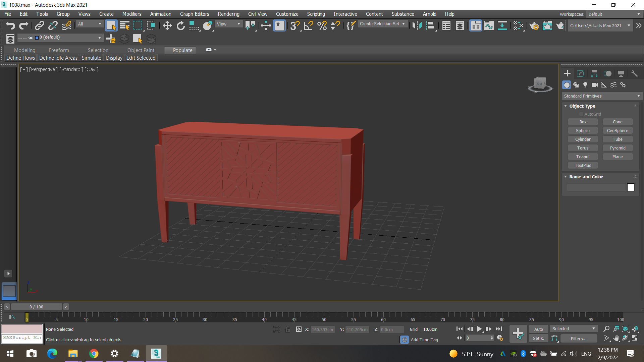The width and height of the screenshot is (644, 362).
Task: Click the white object color swatch
Action: coord(631,188)
